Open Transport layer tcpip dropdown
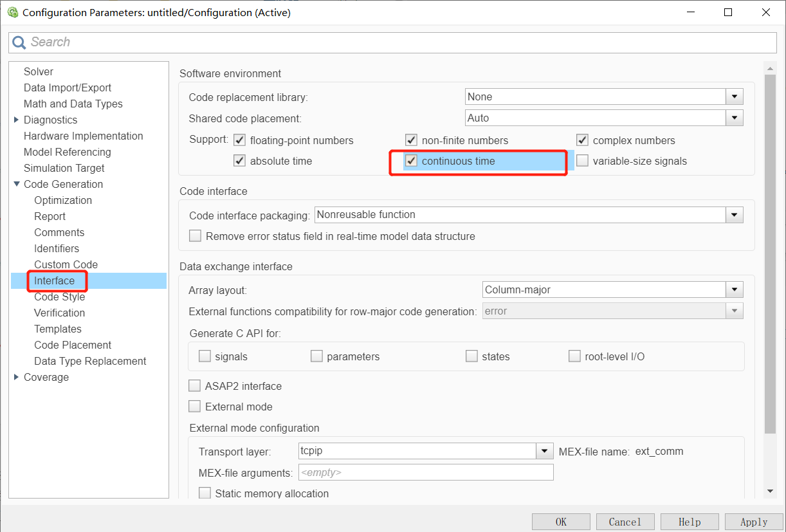 (545, 452)
